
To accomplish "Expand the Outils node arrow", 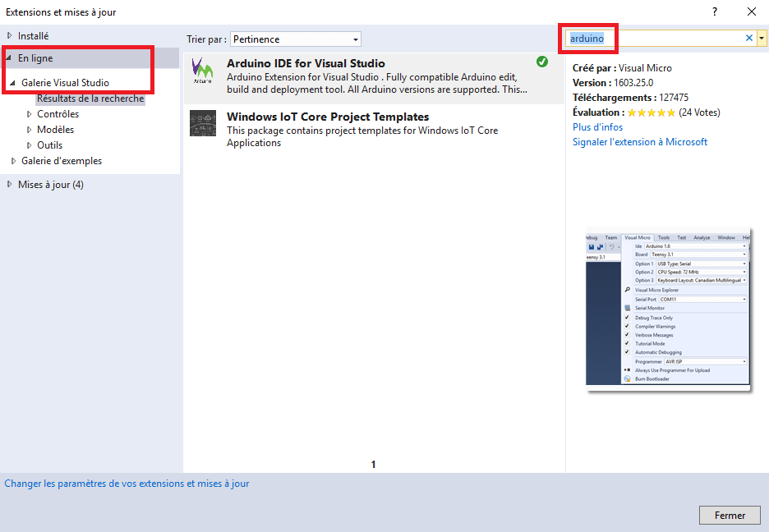I will (x=29, y=145).
